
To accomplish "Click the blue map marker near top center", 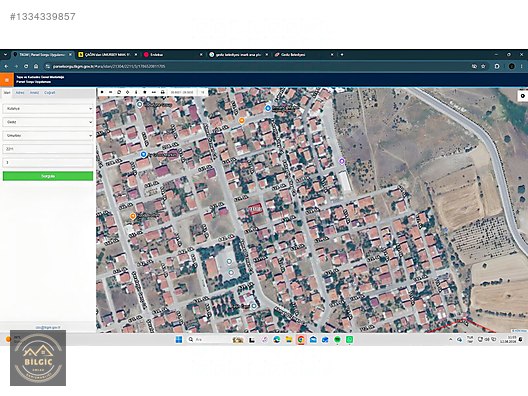I will (x=268, y=108).
